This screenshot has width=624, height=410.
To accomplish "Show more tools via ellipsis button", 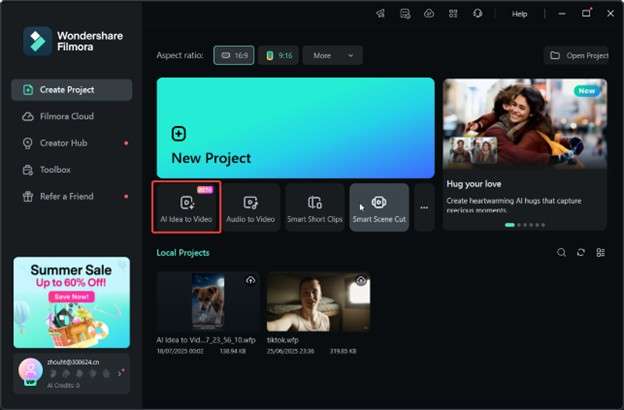I will coord(424,207).
